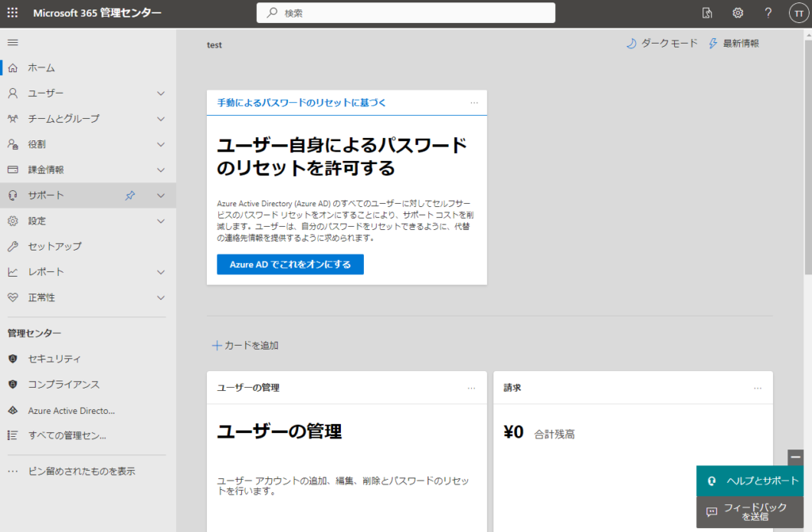Click the 手動によるパスワードのリセットに基づく link
This screenshot has height=532, width=812.
point(301,102)
